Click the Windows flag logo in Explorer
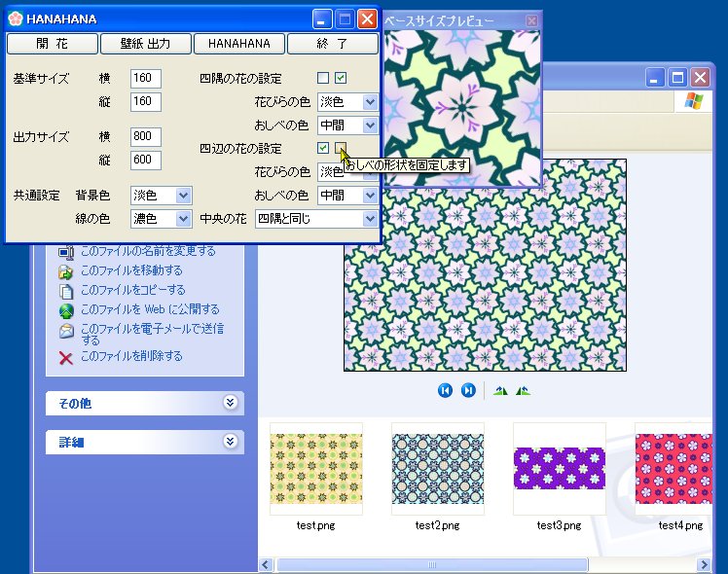This screenshot has height=574, width=728. click(694, 101)
